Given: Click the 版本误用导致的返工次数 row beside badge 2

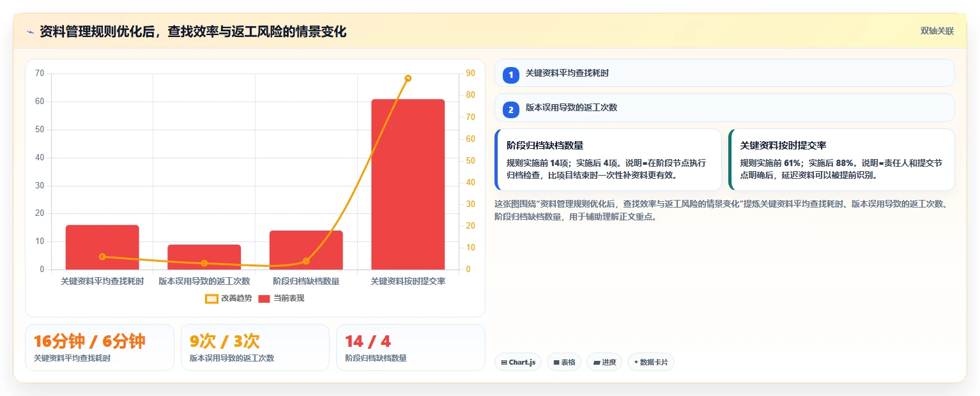Looking at the screenshot, I should [724, 107].
